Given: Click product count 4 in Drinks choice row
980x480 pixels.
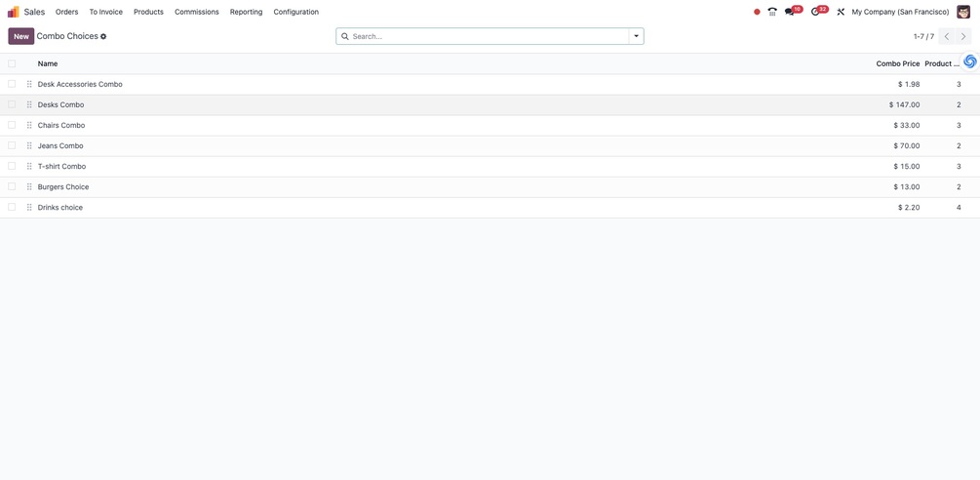Looking at the screenshot, I should click(959, 207).
